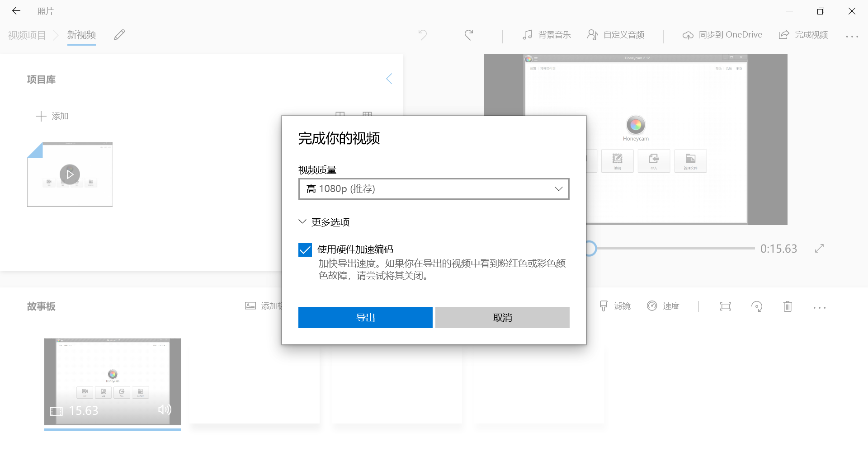The image size is (868, 461).
Task: Open 自定义音频 custom audio
Action: coord(616,35)
